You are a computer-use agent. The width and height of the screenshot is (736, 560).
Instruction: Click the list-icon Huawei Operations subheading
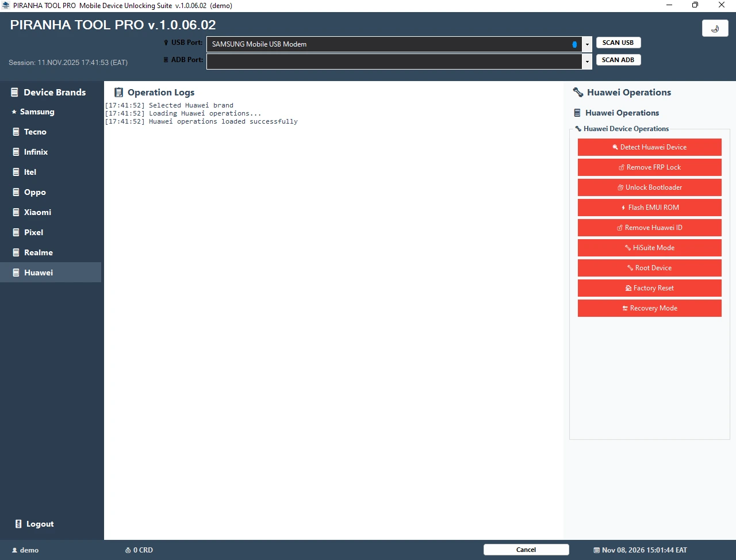pyautogui.click(x=616, y=113)
